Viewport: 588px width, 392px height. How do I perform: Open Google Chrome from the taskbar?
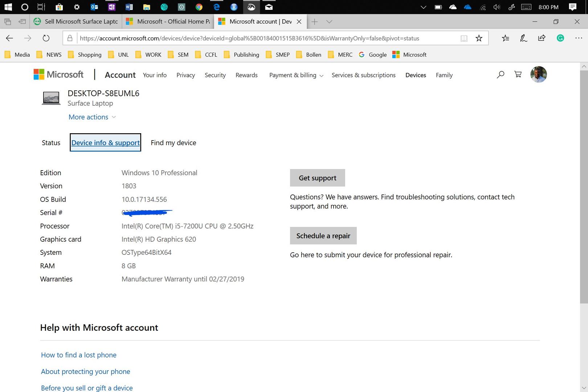199,7
